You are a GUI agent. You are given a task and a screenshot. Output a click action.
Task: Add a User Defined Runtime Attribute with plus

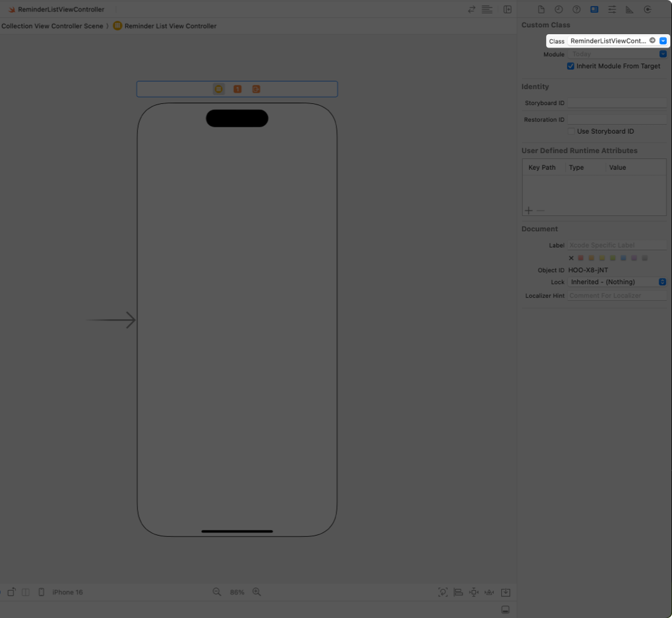click(528, 210)
